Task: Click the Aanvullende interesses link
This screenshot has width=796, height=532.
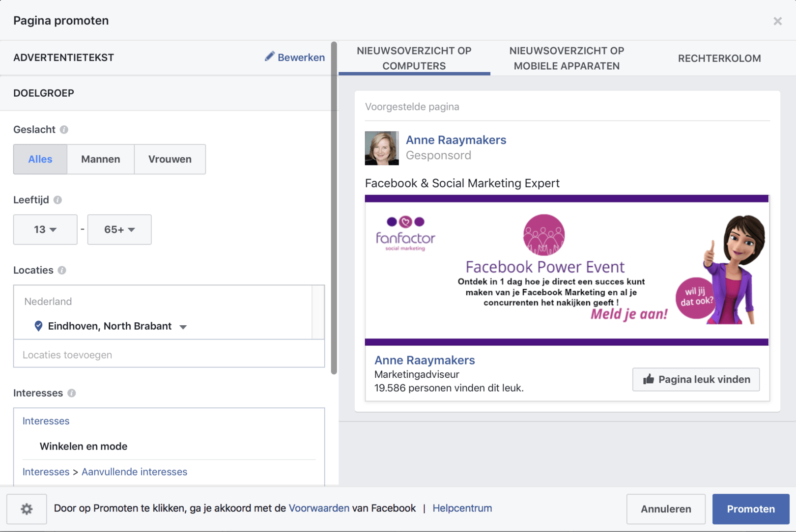Action: click(134, 472)
